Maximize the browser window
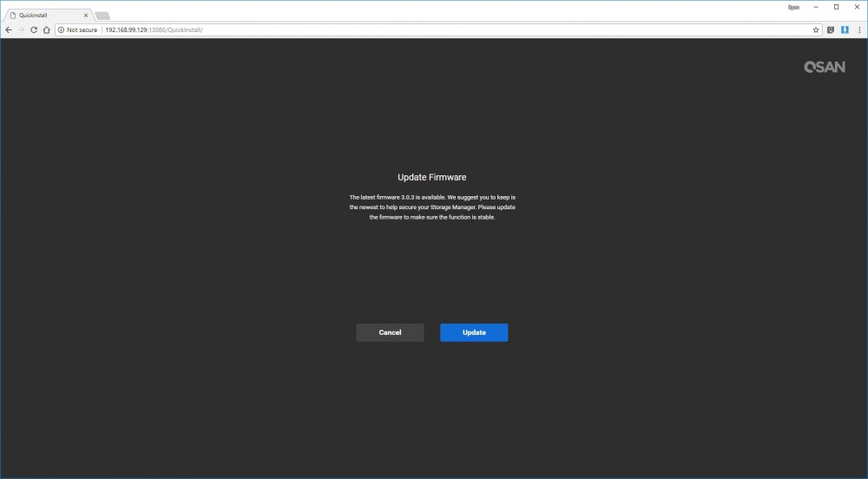Image resolution: width=868 pixels, height=479 pixels. [836, 7]
